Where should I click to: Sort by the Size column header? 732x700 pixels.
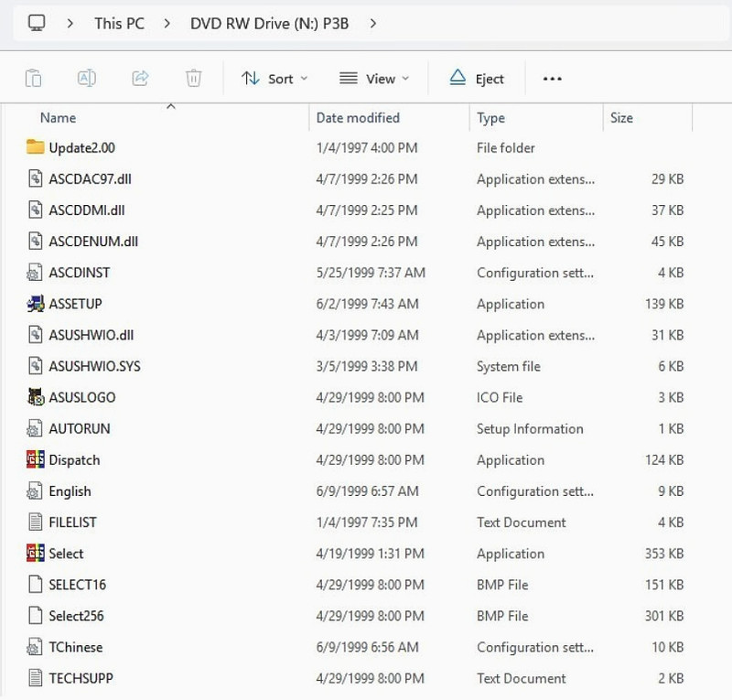(x=621, y=118)
